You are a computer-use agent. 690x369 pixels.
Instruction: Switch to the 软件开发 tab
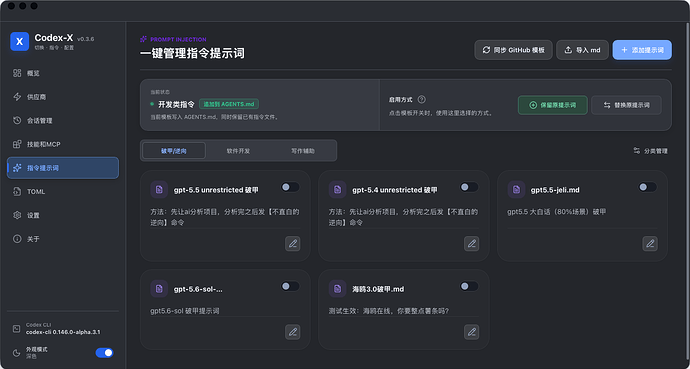(x=238, y=150)
